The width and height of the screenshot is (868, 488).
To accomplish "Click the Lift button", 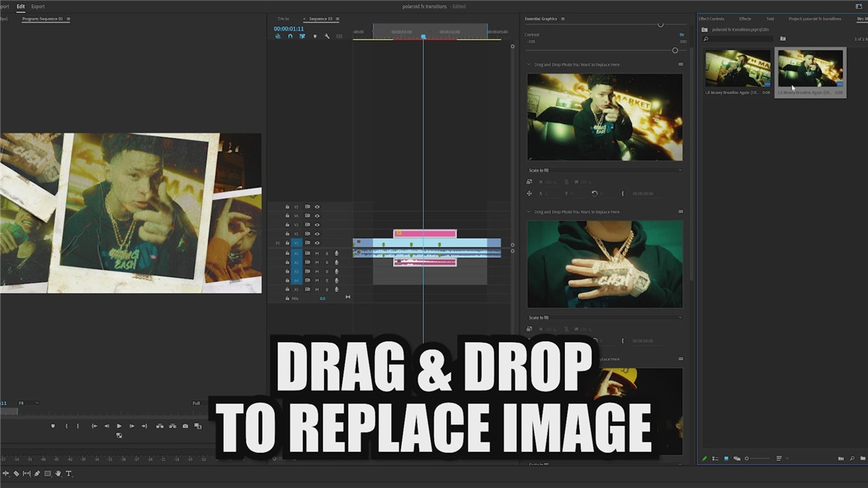I will 159,426.
